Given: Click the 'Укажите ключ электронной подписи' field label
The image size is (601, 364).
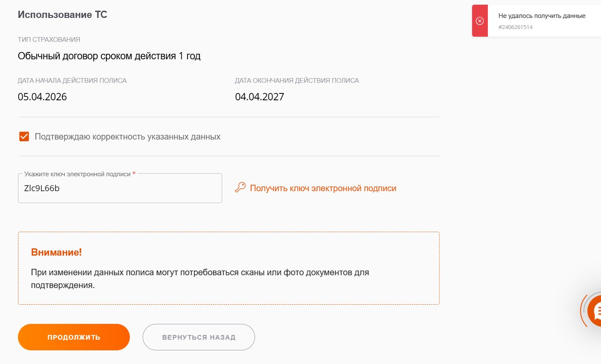Looking at the screenshot, I should (77, 174).
